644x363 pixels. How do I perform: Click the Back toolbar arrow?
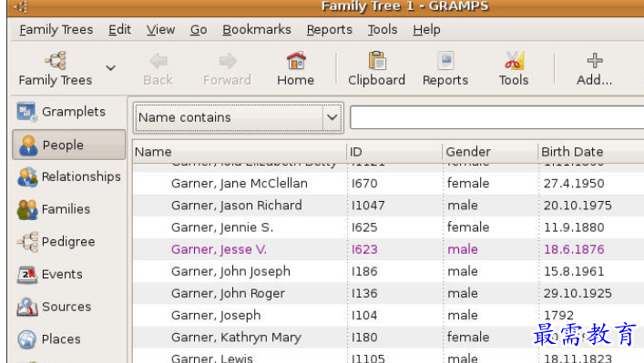(x=158, y=61)
